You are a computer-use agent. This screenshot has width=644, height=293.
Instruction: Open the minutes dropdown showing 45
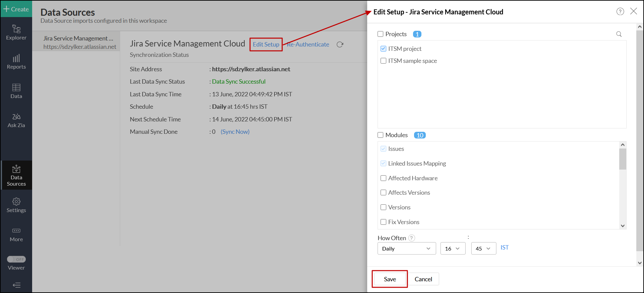point(483,249)
